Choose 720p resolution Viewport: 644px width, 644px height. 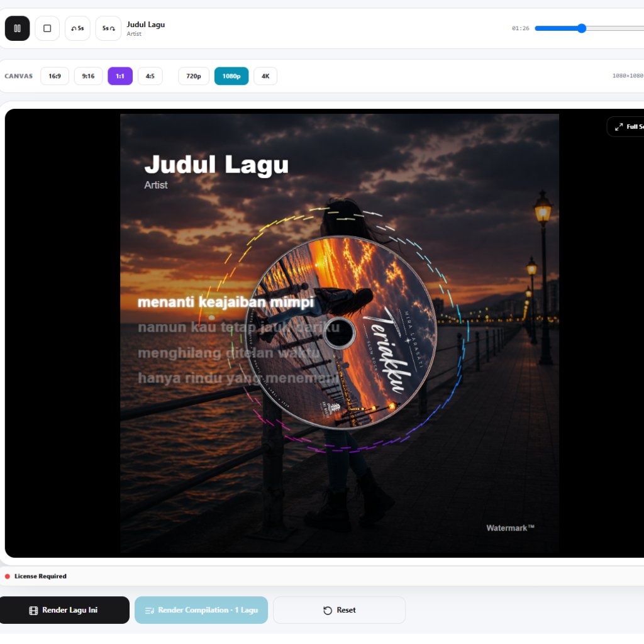coord(194,76)
